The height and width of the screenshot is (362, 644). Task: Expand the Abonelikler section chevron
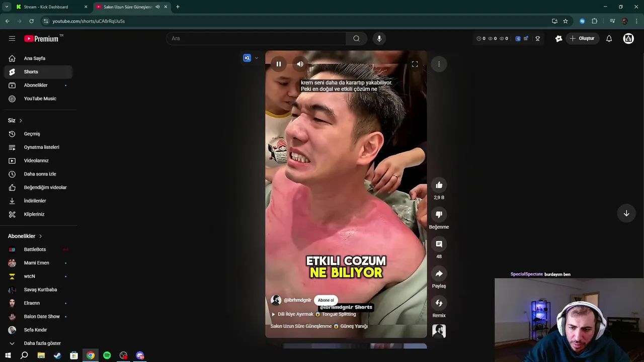(x=40, y=236)
